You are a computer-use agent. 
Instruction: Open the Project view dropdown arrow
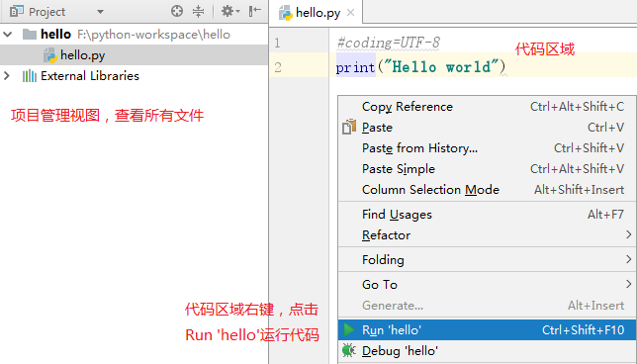[100, 12]
